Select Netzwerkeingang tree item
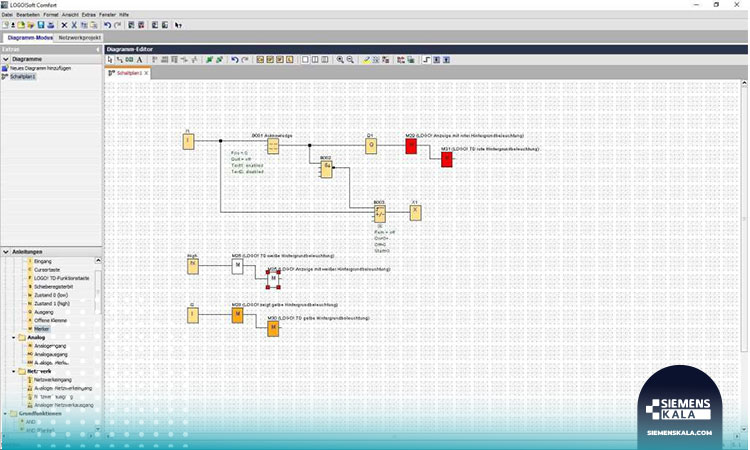The width and height of the screenshot is (750, 450). tap(53, 380)
